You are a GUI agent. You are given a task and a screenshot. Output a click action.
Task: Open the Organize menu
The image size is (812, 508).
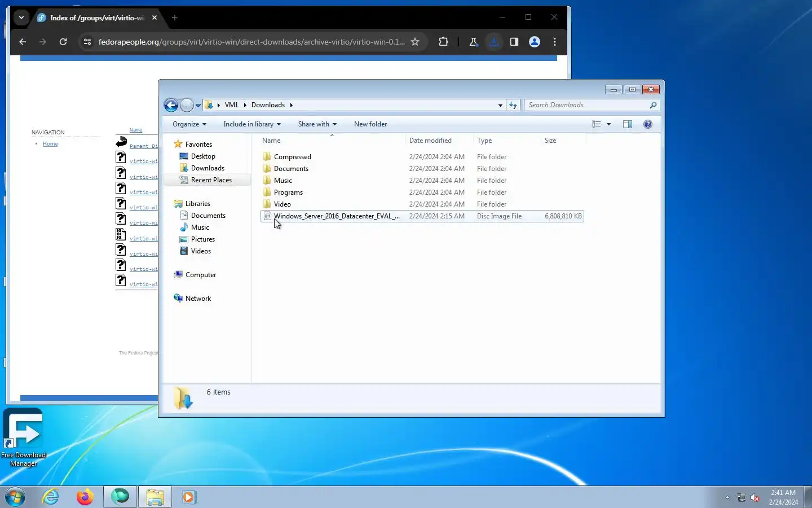(x=189, y=124)
